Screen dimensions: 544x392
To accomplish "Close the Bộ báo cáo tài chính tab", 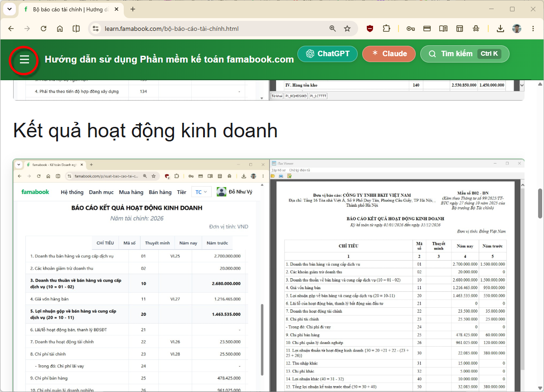I will tap(116, 9).
